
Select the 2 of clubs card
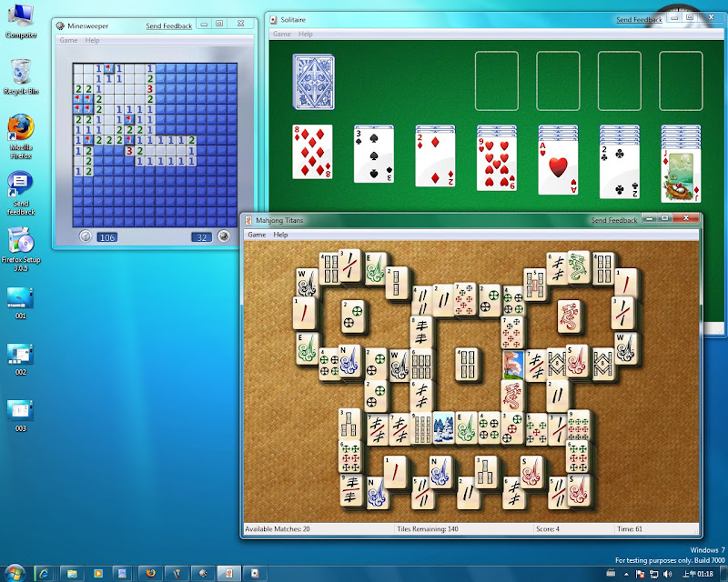tap(620, 171)
